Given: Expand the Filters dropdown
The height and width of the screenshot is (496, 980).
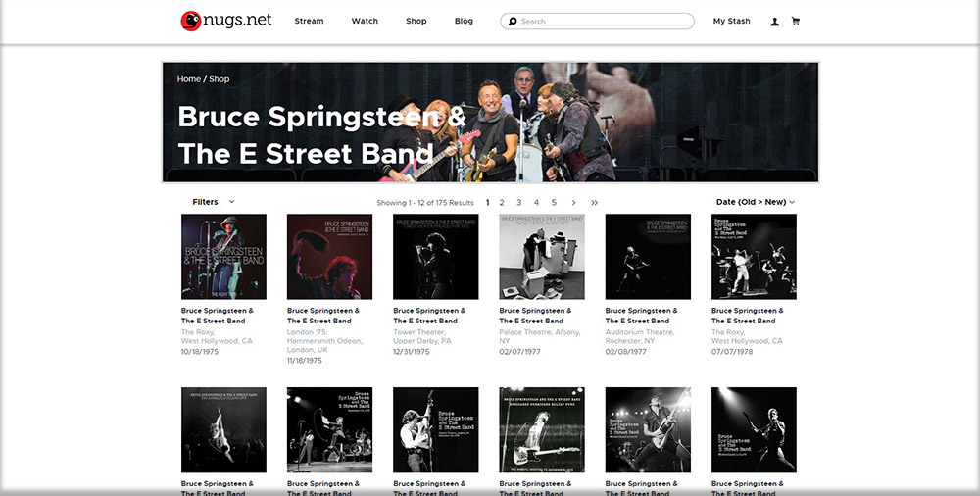Looking at the screenshot, I should point(214,202).
